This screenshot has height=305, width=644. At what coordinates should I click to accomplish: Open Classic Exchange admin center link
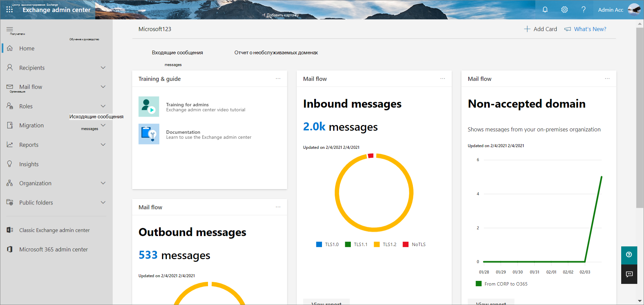[54, 230]
